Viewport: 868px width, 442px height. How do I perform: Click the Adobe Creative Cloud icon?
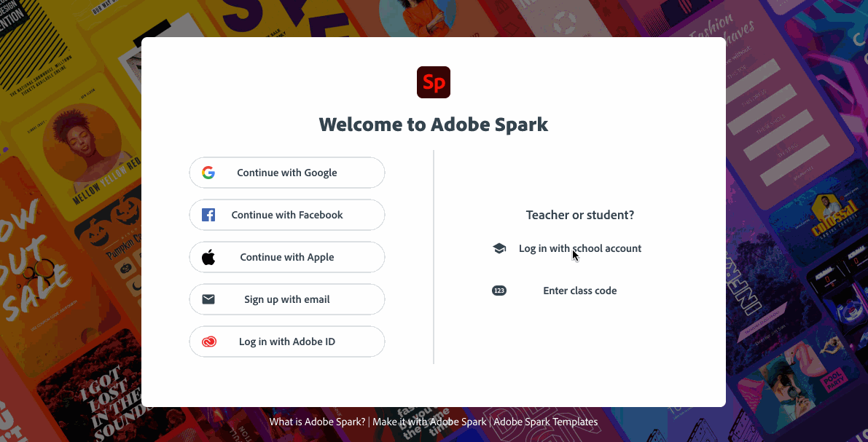209,341
